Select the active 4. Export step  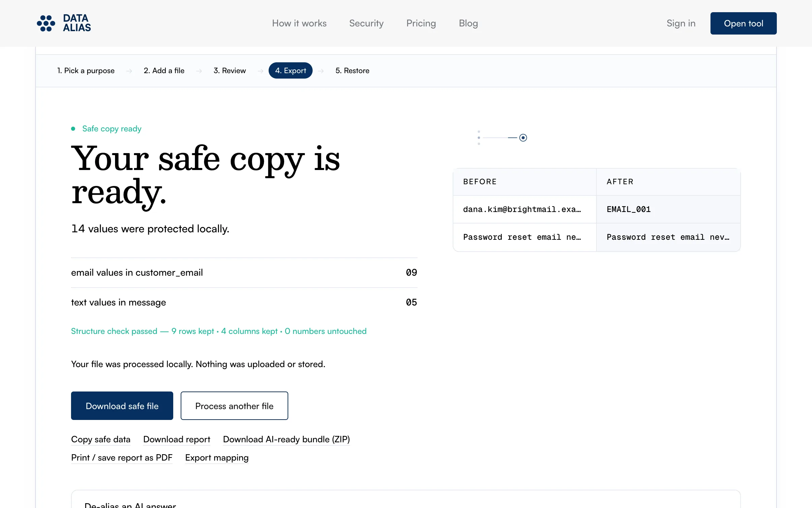pos(291,70)
